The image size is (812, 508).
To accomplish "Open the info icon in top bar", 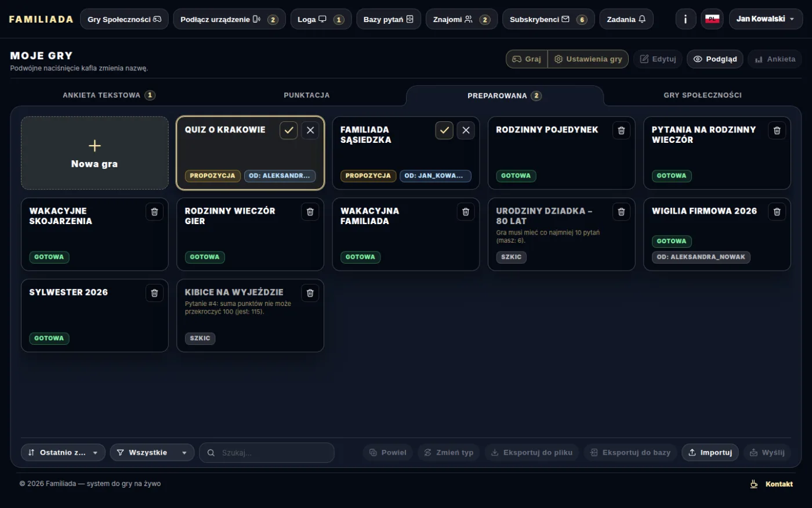I will tap(686, 19).
